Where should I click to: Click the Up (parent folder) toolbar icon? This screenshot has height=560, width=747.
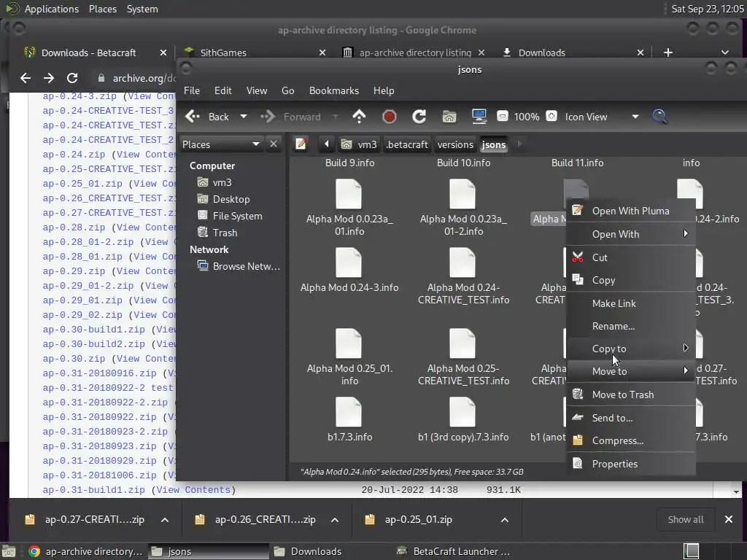point(359,117)
